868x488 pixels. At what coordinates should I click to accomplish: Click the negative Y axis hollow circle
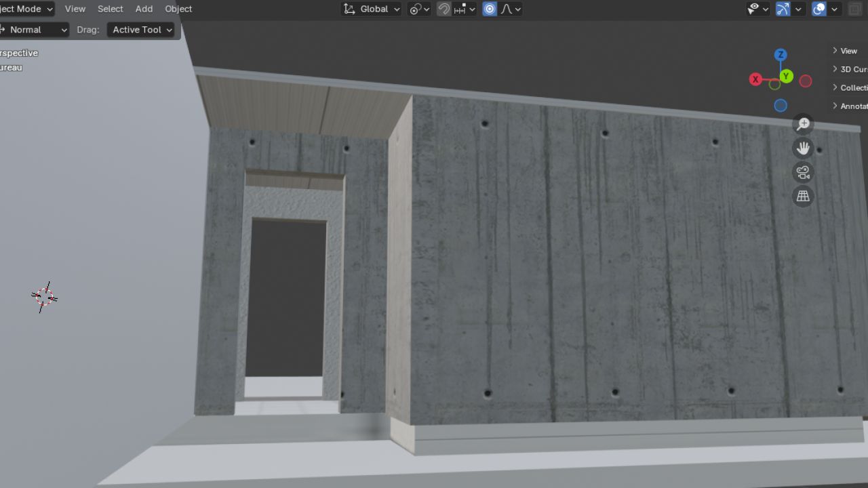[x=774, y=84]
